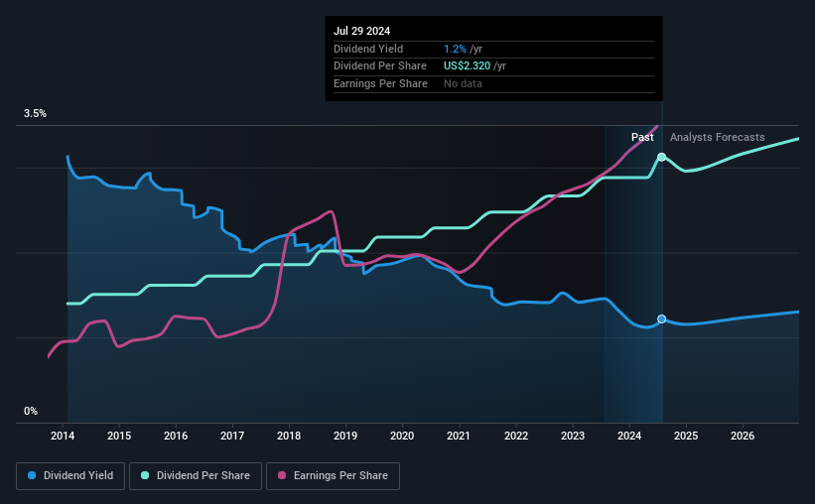Click the 2019 x-axis label

(x=345, y=436)
